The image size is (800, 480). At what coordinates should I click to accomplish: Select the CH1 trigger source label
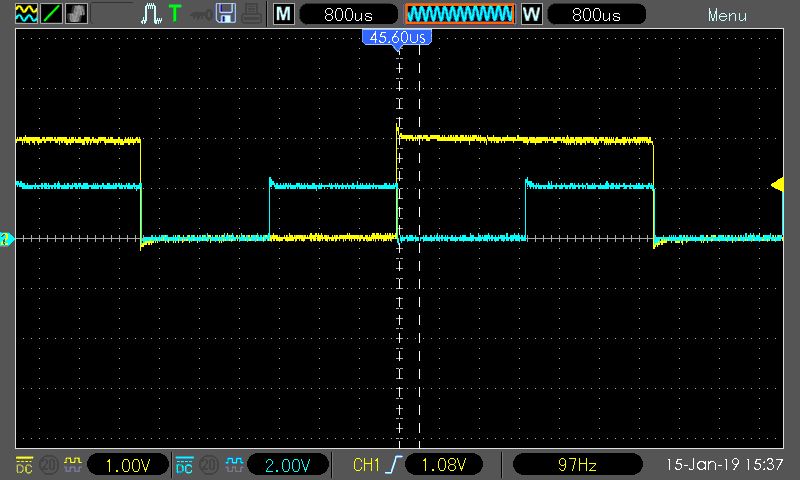click(x=367, y=465)
